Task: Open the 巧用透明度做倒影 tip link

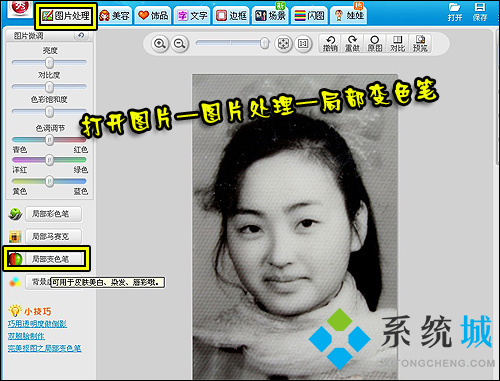Action: [x=37, y=324]
